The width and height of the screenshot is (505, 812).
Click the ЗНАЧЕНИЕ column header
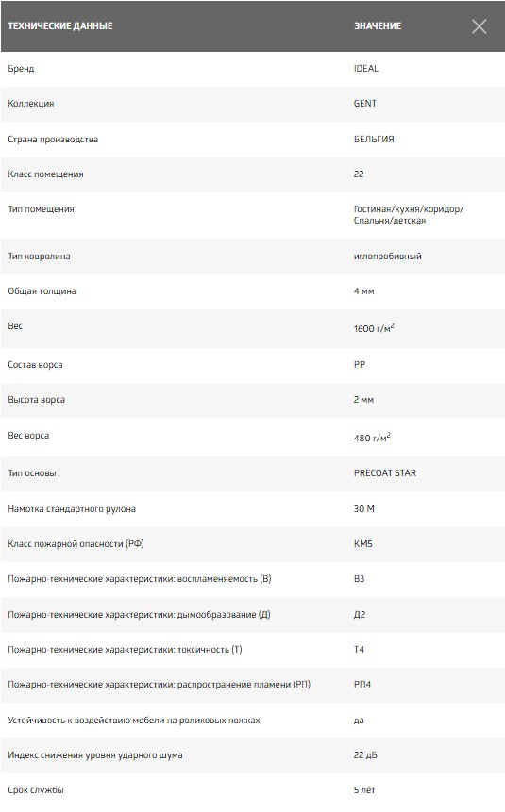[x=378, y=25]
